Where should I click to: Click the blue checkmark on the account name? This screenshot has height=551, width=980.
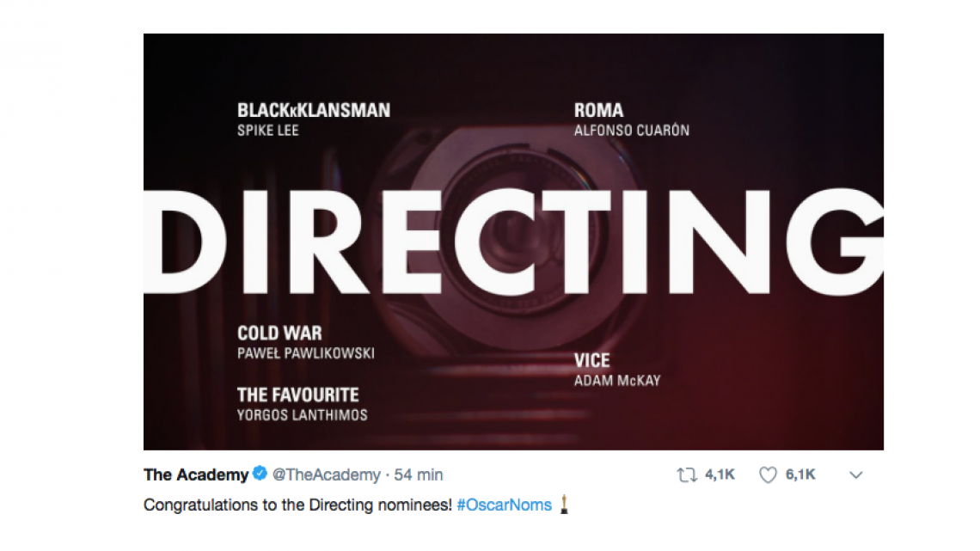tap(260, 474)
